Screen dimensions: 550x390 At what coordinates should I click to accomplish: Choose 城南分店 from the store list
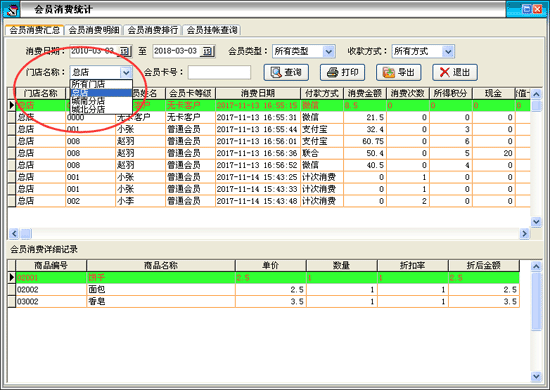pyautogui.click(x=101, y=101)
